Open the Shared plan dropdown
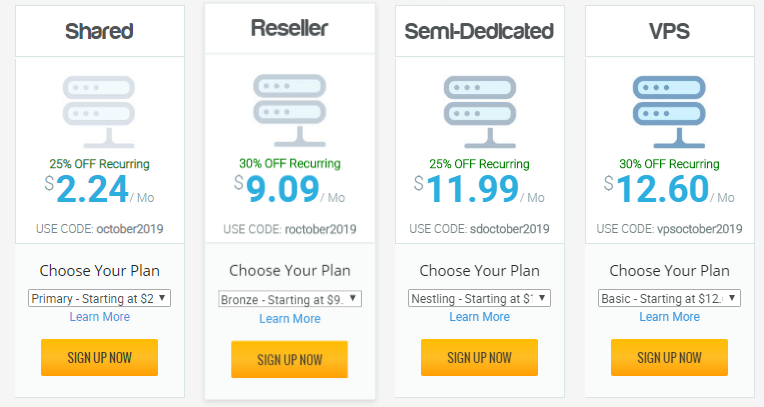764x407 pixels. pyautogui.click(x=100, y=298)
